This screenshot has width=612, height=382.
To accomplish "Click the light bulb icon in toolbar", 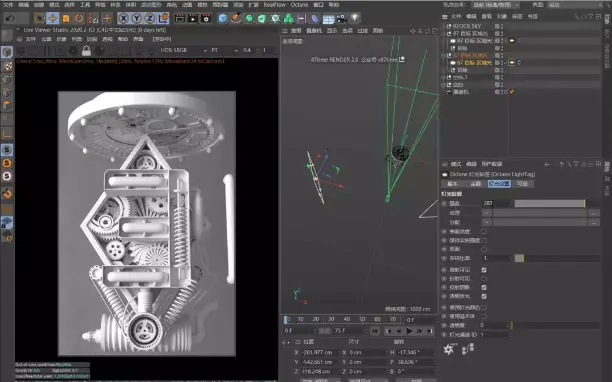I will tap(355, 18).
